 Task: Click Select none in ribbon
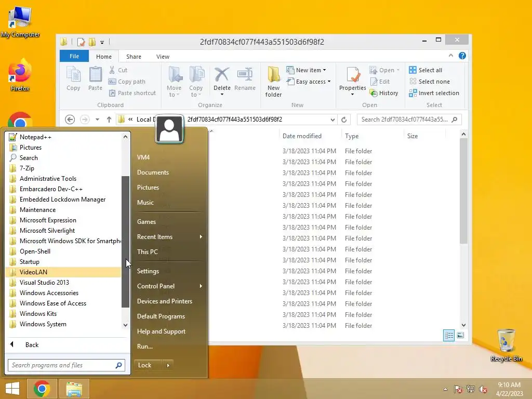430,82
